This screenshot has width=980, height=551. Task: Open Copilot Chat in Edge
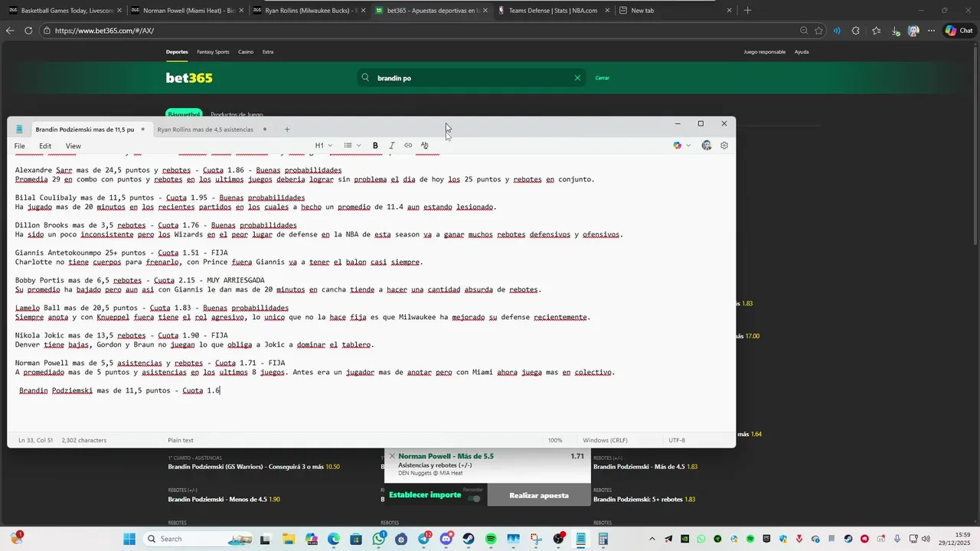point(959,31)
